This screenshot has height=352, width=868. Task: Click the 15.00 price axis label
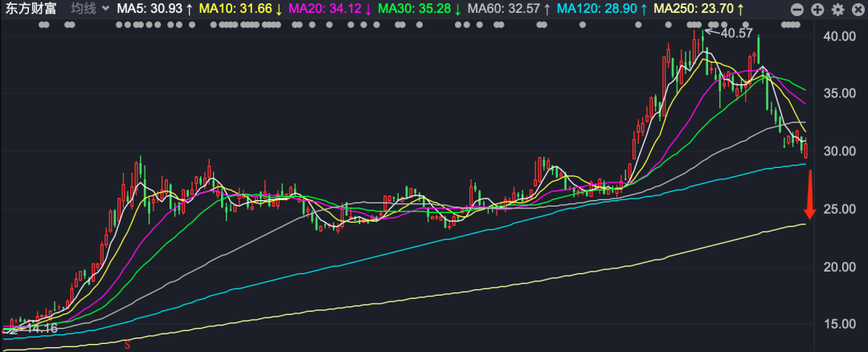click(x=841, y=325)
